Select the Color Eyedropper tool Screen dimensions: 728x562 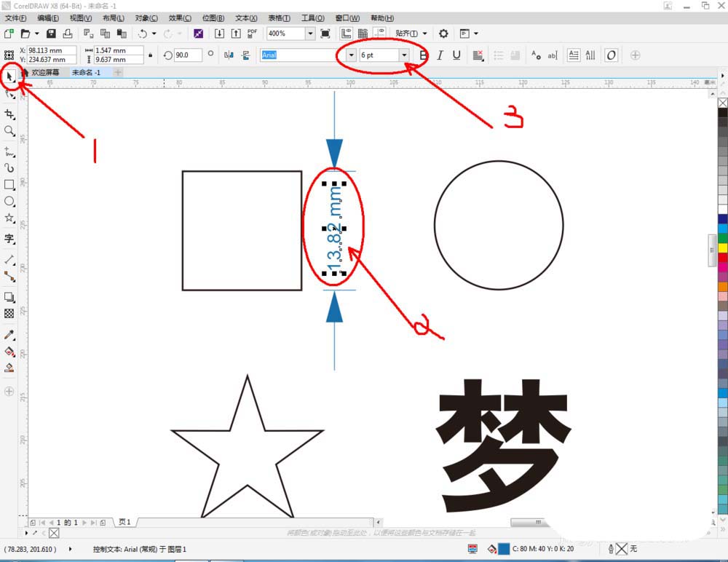coord(9,334)
